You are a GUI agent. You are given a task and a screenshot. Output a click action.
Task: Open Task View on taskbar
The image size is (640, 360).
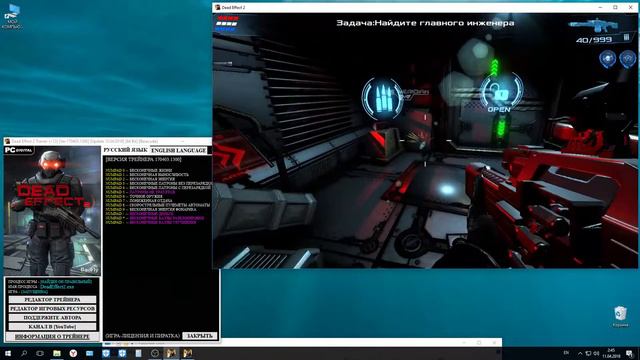40,353
